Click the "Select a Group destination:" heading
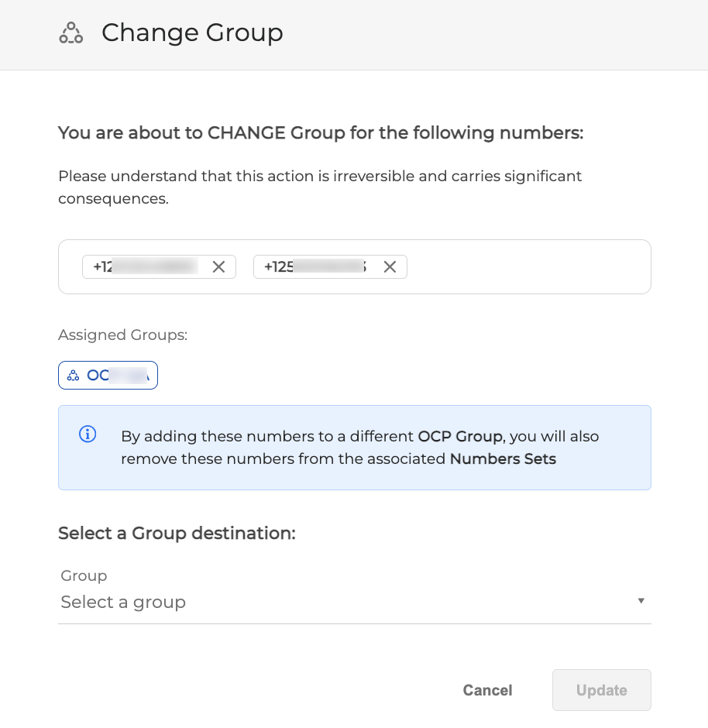 coord(177,533)
